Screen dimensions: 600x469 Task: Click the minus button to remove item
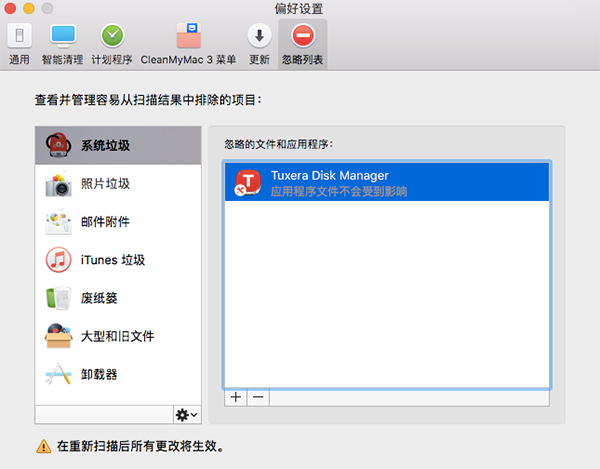tap(258, 397)
